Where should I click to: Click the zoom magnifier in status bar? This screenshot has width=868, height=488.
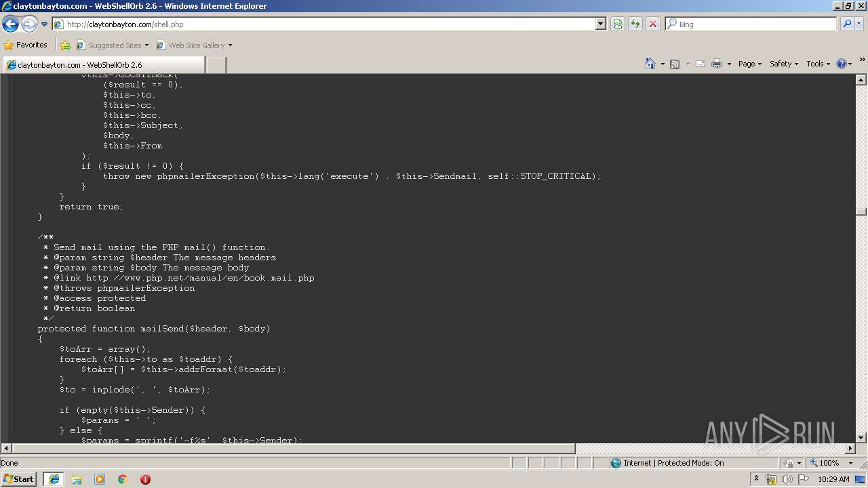point(813,463)
